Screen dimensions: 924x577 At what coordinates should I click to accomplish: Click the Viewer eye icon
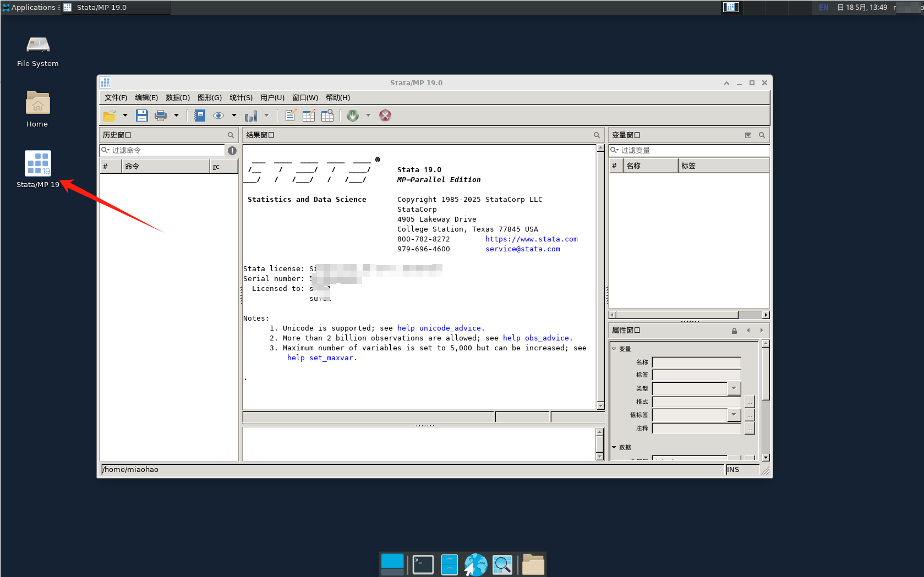[x=218, y=116]
